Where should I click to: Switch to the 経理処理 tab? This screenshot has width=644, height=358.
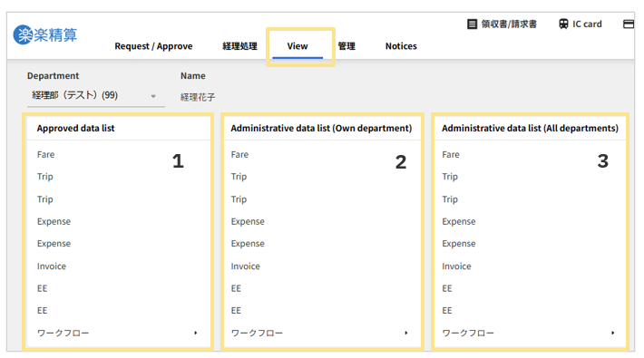click(239, 46)
